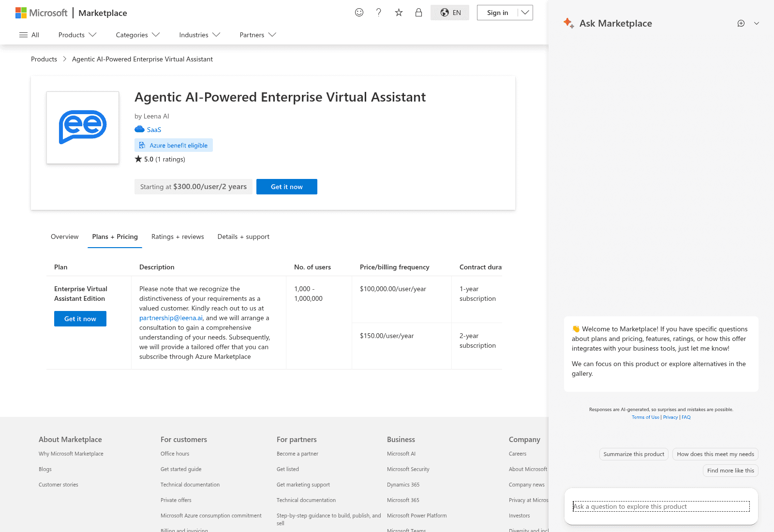The height and width of the screenshot is (532, 774).
Task: Open Investors footer link
Action: (x=520, y=516)
